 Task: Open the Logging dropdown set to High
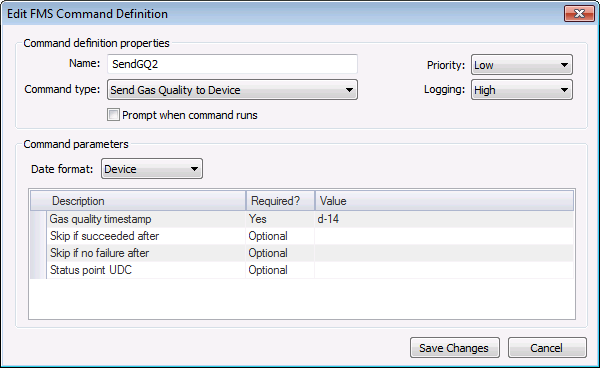[522, 90]
